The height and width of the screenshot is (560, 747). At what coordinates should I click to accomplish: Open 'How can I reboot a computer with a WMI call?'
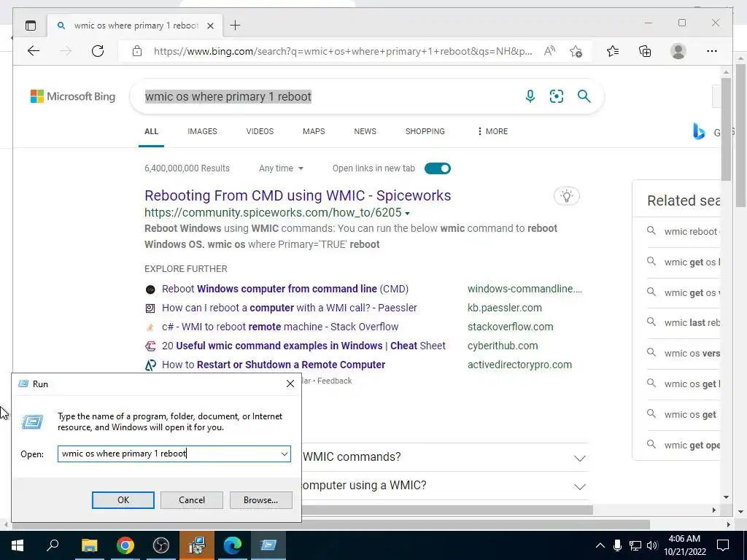289,308
